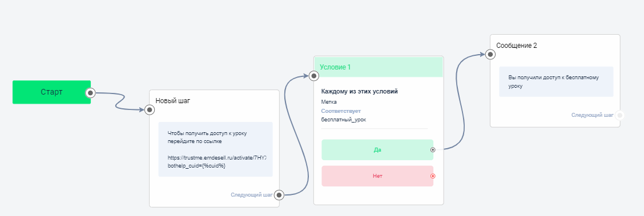Viewport: 644px width, 216px height.
Task: Click the empty Следующий шаг connector of Сообщение 2
Action: pos(619,115)
